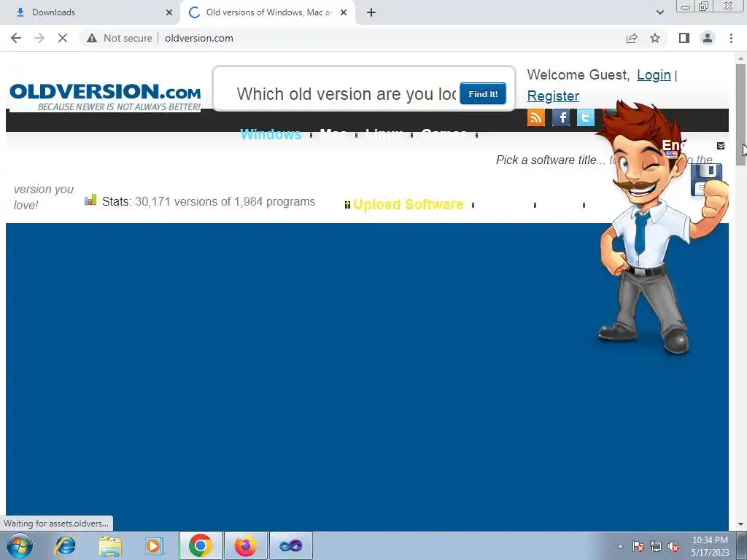Open a new tab with plus

click(371, 12)
